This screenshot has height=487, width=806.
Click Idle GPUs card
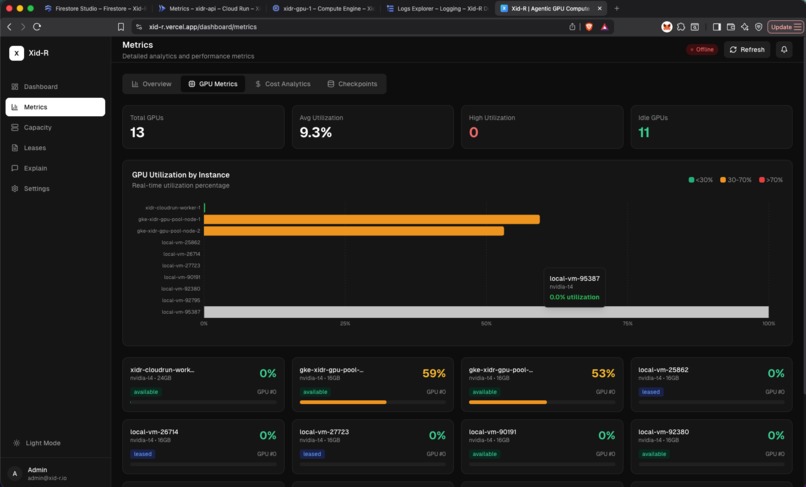coord(711,127)
